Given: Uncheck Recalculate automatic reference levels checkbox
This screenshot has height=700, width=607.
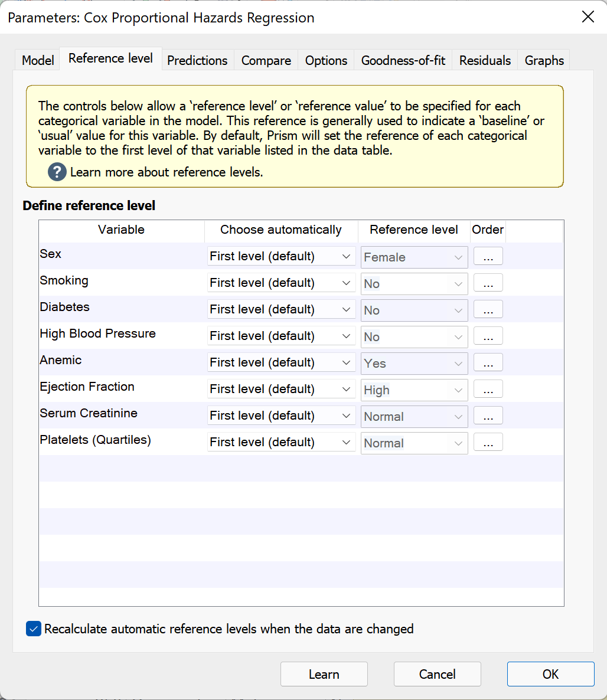Looking at the screenshot, I should [x=34, y=629].
